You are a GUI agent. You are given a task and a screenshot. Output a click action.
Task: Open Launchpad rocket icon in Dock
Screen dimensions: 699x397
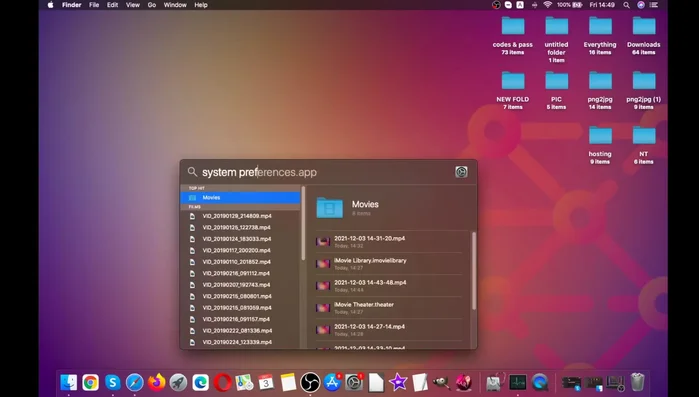[178, 382]
